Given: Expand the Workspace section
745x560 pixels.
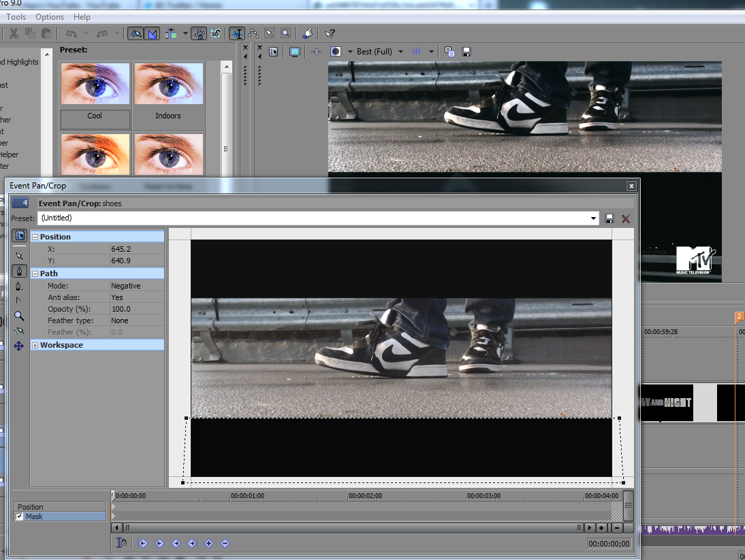Looking at the screenshot, I should 35,345.
